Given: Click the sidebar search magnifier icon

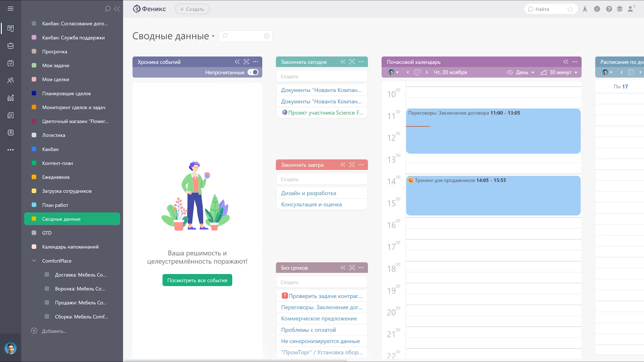Looking at the screenshot, I should [108, 9].
